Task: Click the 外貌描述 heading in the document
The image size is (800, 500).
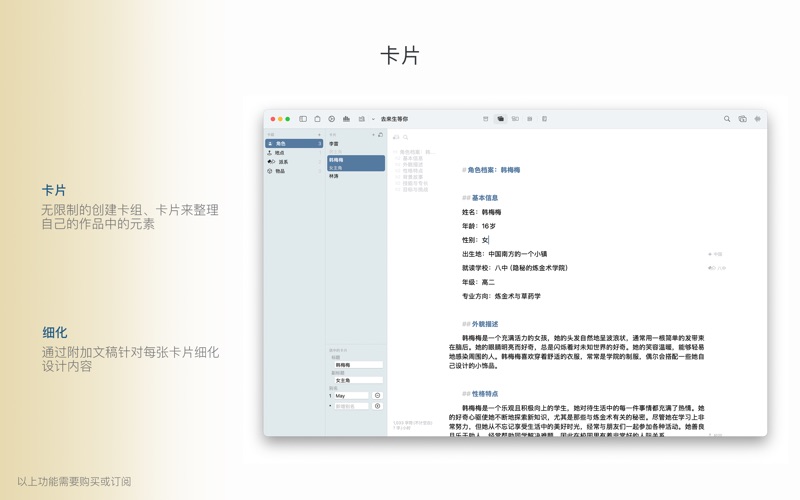Action: coord(485,324)
